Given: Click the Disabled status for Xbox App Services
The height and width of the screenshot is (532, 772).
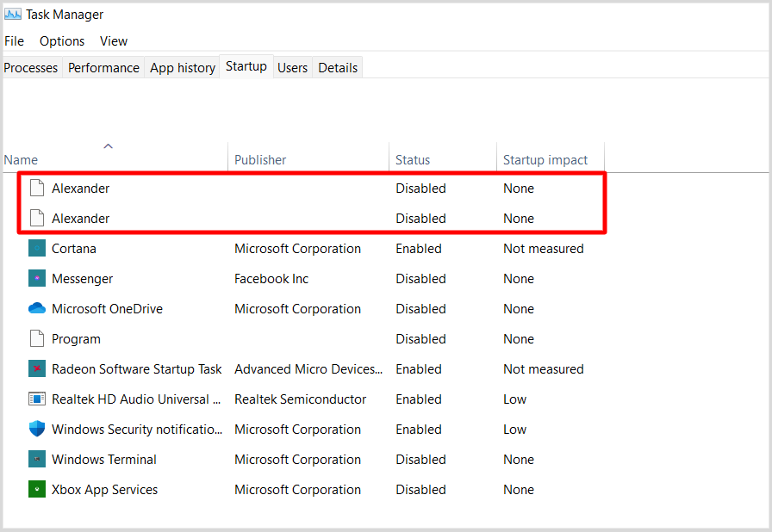Looking at the screenshot, I should (x=421, y=490).
